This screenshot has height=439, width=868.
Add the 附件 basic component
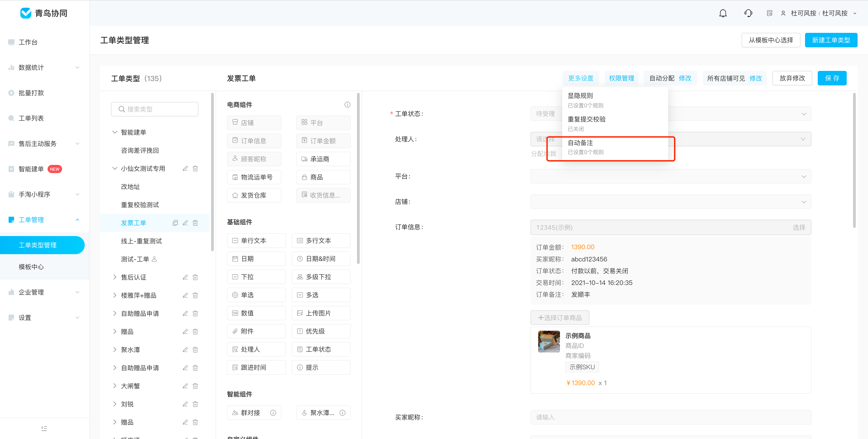[256, 331]
